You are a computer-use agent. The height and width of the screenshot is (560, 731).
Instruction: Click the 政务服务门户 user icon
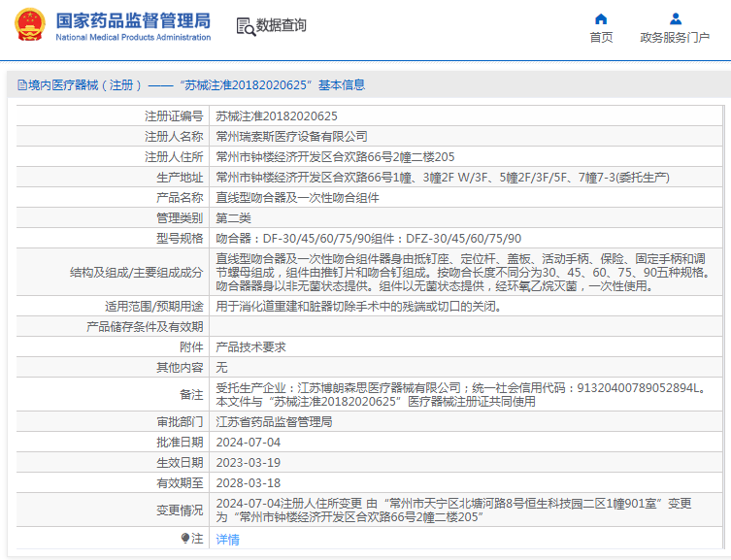675,19
